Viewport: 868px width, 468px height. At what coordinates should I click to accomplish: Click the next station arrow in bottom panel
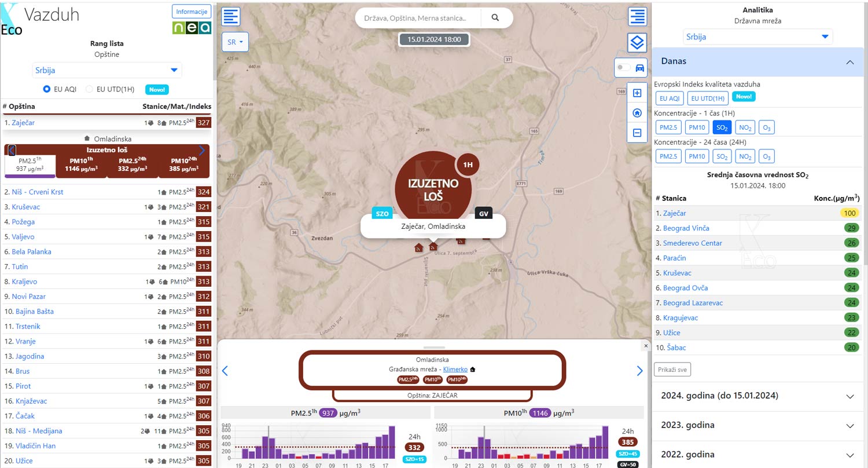(x=639, y=371)
